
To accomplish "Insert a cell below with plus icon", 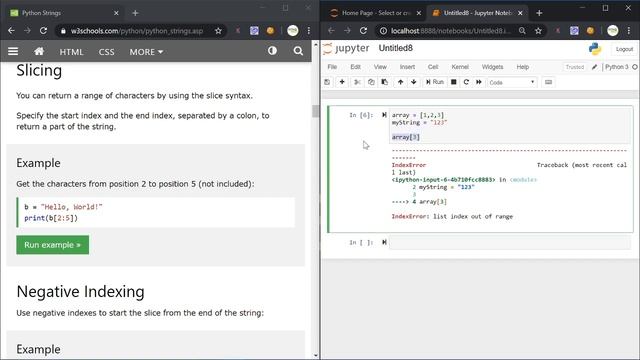I will 342,82.
